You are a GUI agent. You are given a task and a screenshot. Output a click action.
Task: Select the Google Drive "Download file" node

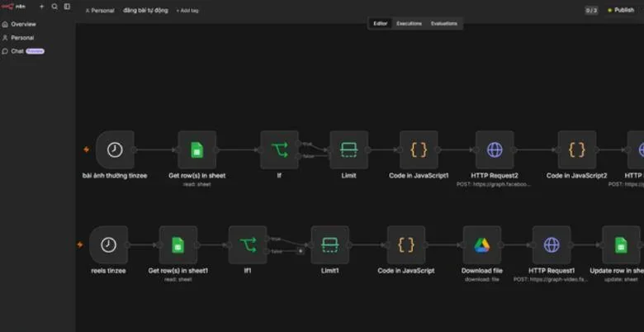482,245
